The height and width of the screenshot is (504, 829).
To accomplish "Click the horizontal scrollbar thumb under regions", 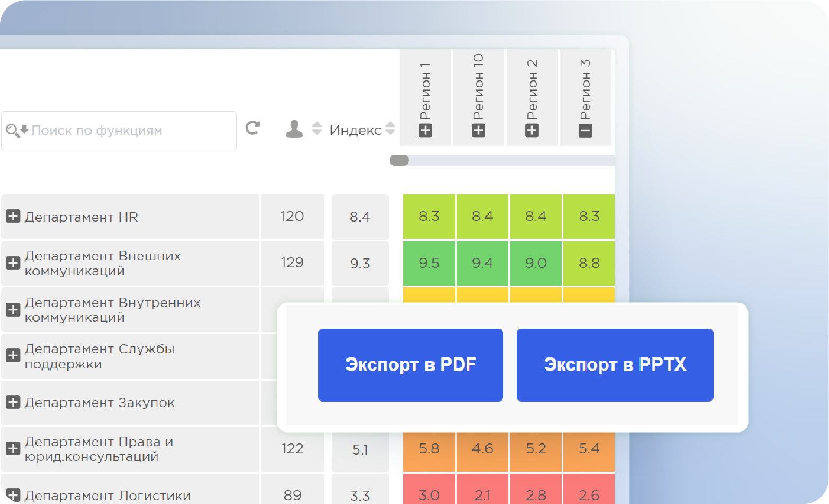I will pyautogui.click(x=399, y=160).
